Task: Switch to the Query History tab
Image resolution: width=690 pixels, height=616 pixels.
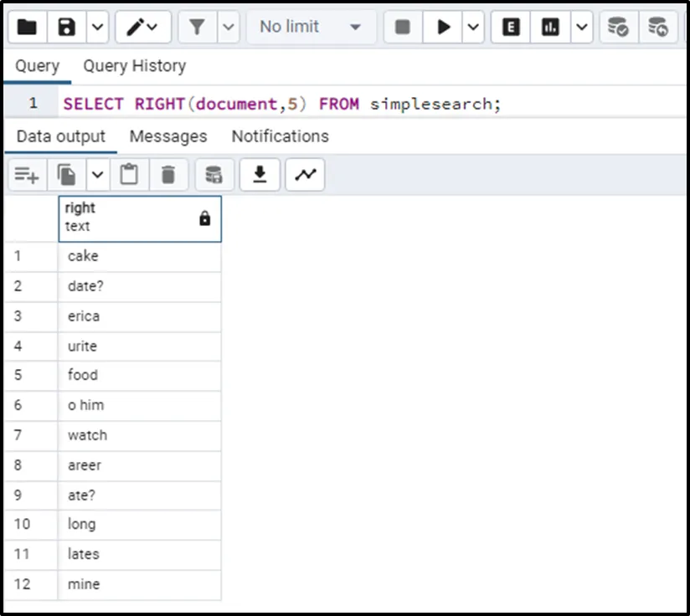Action: pos(134,66)
